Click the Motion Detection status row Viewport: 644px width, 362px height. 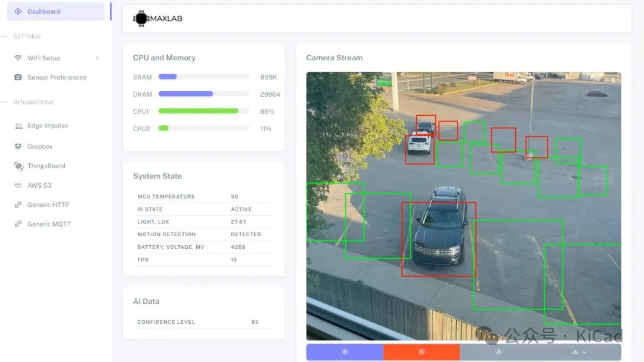(x=205, y=234)
